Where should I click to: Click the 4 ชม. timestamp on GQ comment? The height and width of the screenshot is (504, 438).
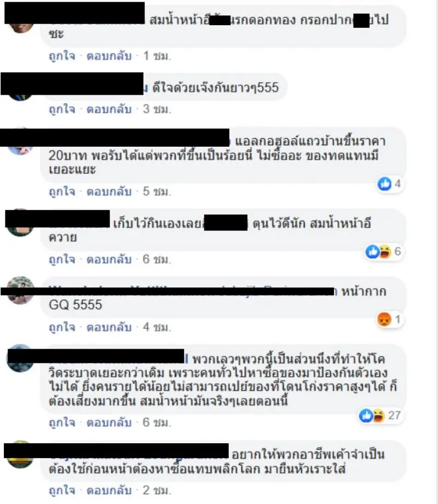click(x=157, y=327)
